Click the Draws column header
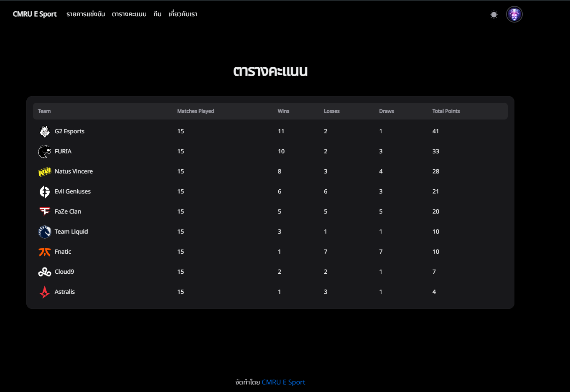 point(387,111)
